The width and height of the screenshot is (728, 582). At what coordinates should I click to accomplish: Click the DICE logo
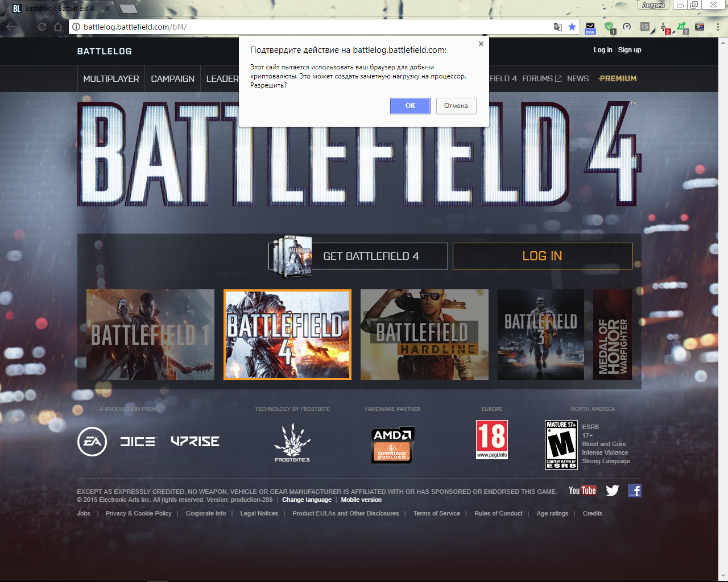[x=138, y=442]
